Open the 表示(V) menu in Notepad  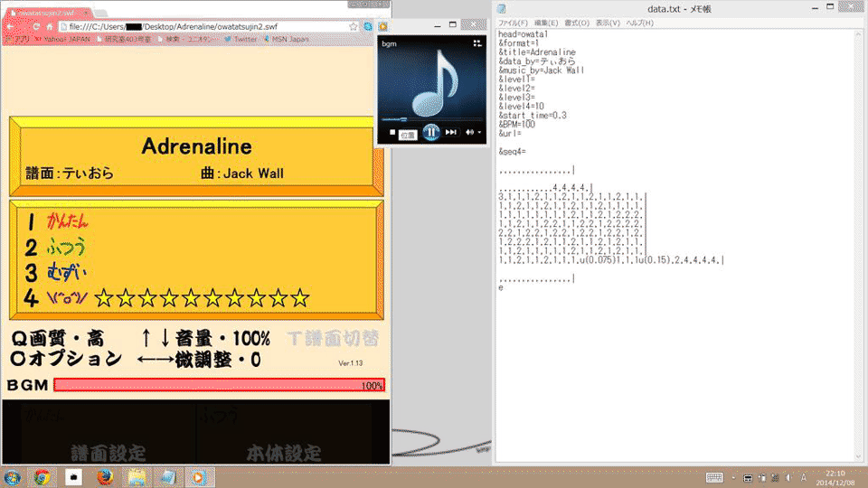click(x=608, y=23)
